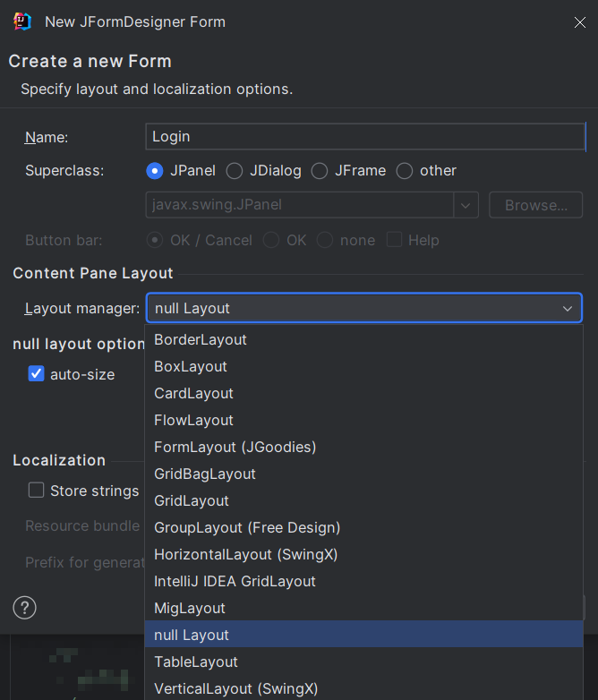Click the Browse... button
Screen dimensions: 598x700
point(535,205)
